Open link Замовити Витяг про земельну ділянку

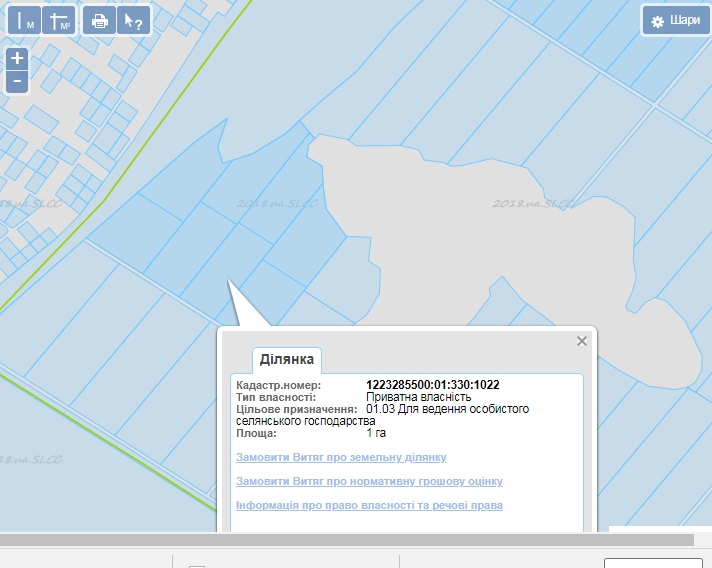point(341,457)
